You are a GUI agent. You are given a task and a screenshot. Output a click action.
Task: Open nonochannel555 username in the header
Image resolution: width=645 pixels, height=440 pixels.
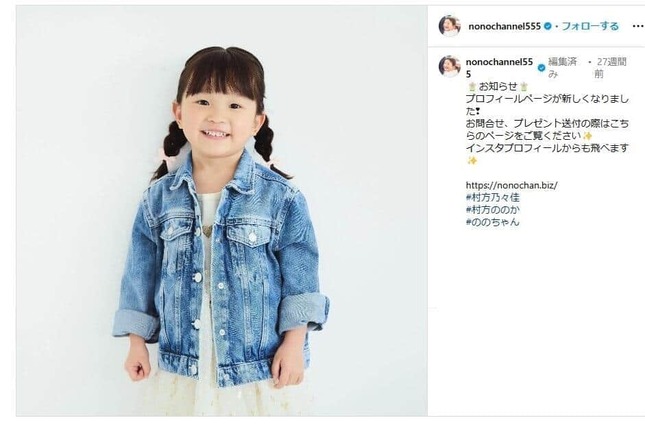point(504,26)
